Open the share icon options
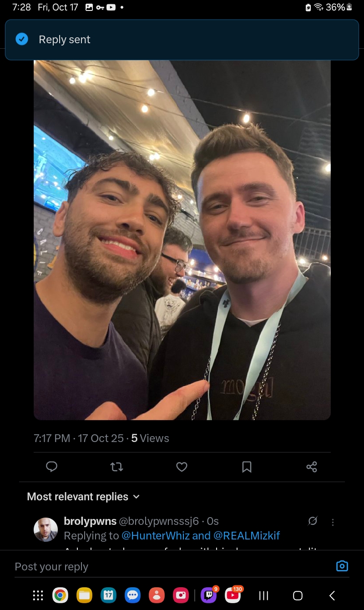The image size is (364, 610). pyautogui.click(x=312, y=467)
